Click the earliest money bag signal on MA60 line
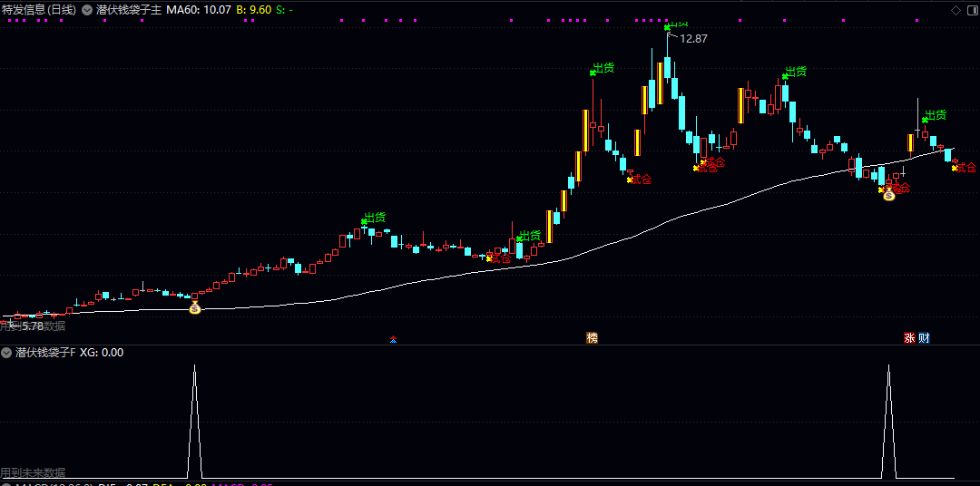The height and width of the screenshot is (486, 980). 195,306
